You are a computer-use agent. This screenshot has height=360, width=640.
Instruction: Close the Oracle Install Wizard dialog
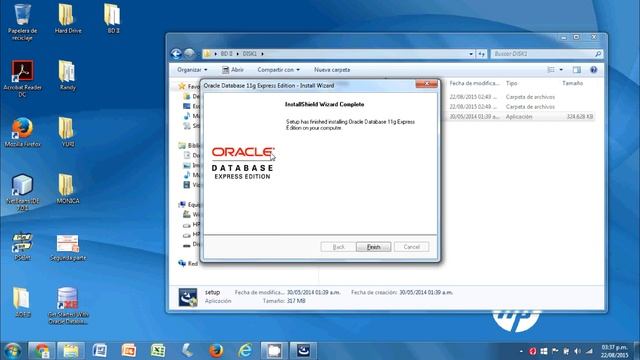[427, 84]
